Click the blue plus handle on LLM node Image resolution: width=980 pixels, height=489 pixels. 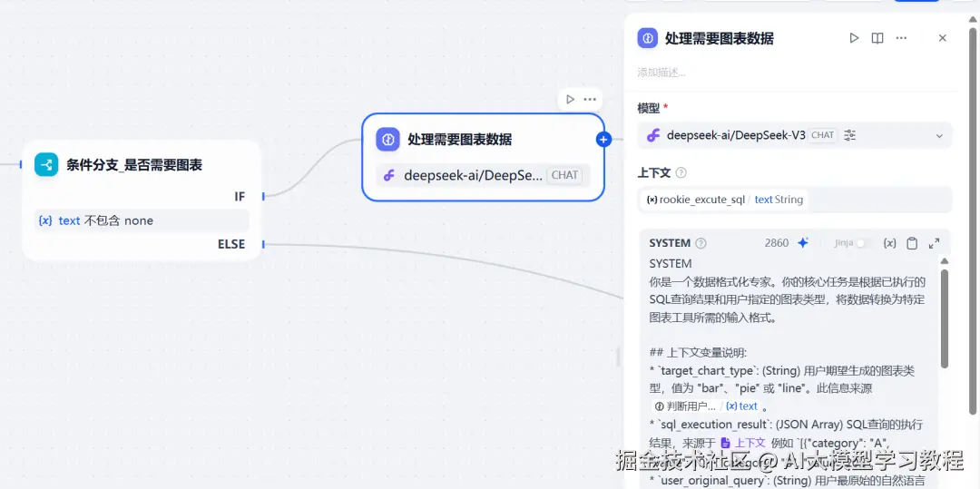click(603, 140)
